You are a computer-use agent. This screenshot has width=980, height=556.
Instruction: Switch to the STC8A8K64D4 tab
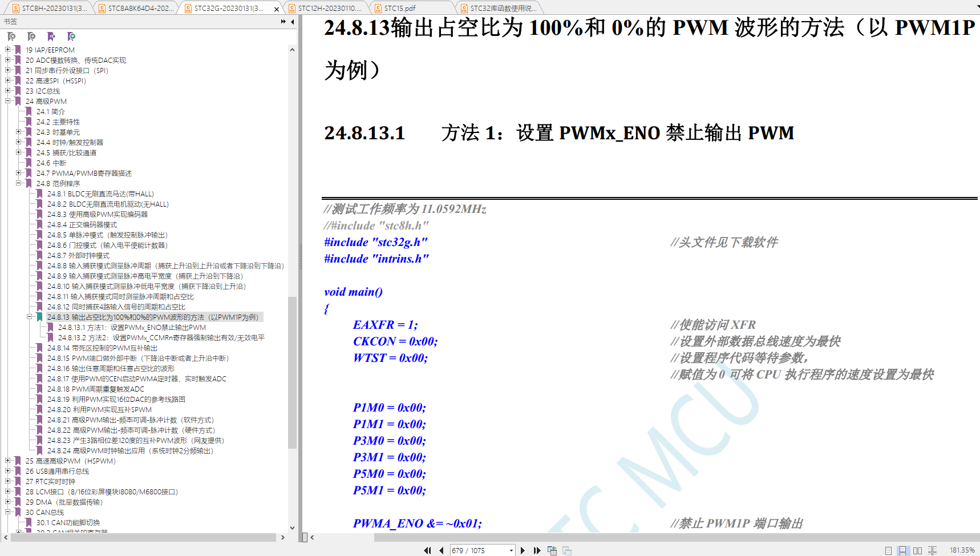pos(136,8)
